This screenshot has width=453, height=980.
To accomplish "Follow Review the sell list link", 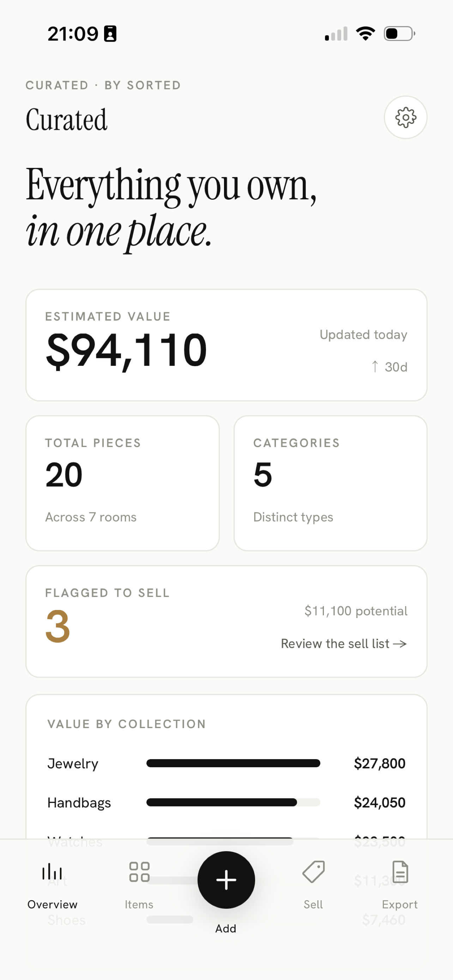I will click(x=344, y=644).
